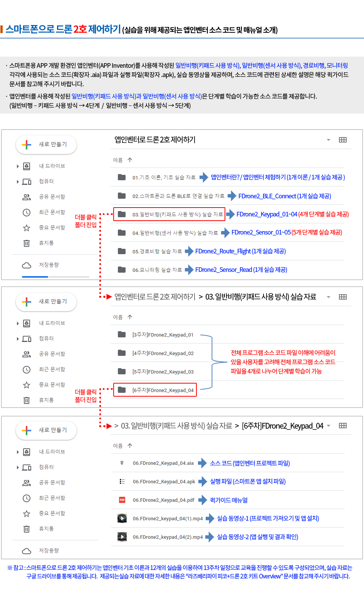This screenshot has height=595, width=364.
Task: Open the 06.FDrone2_Keypad_04.pdf file icon
Action: (x=122, y=500)
